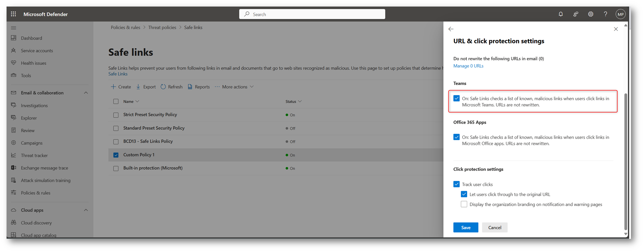The width and height of the screenshot is (644, 252).
Task: Check the BCD13 - Safe Links Policy row
Action: click(x=116, y=142)
